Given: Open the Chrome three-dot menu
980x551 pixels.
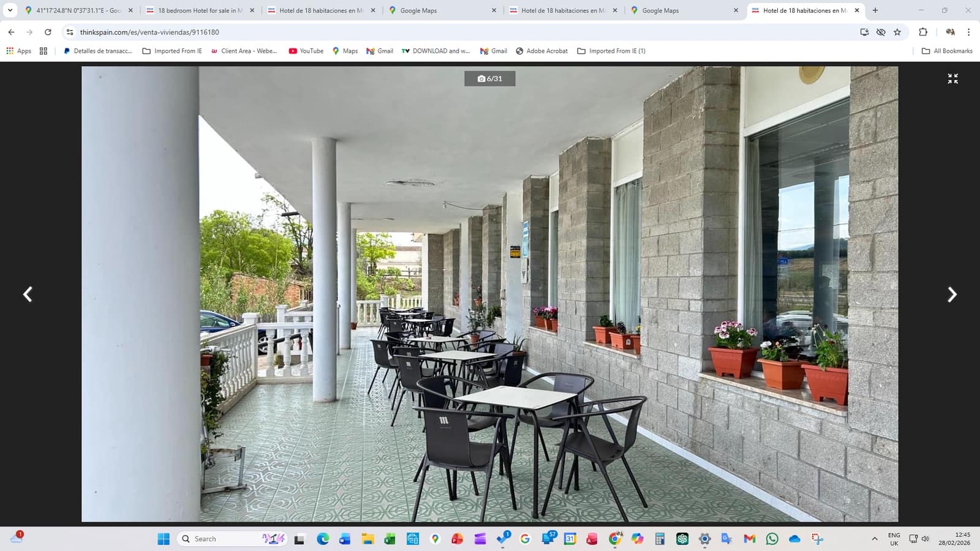Looking at the screenshot, I should click(968, 32).
